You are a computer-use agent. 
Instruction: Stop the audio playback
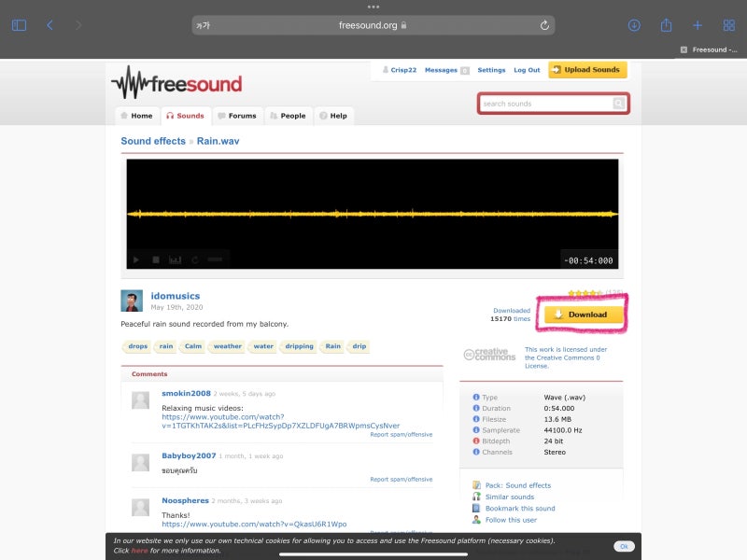[155, 260]
